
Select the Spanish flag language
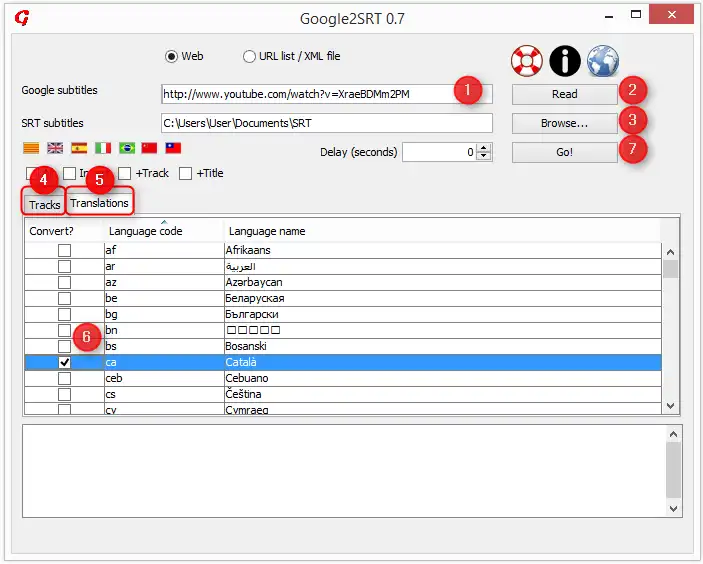point(79,148)
